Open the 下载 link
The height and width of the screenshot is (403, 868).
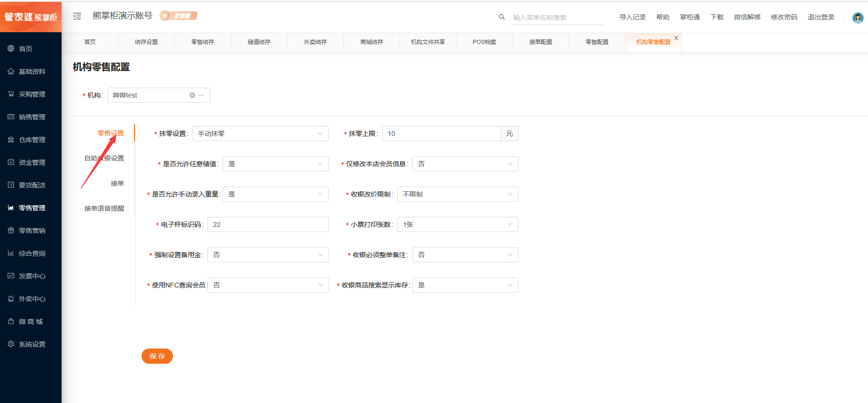(x=717, y=17)
